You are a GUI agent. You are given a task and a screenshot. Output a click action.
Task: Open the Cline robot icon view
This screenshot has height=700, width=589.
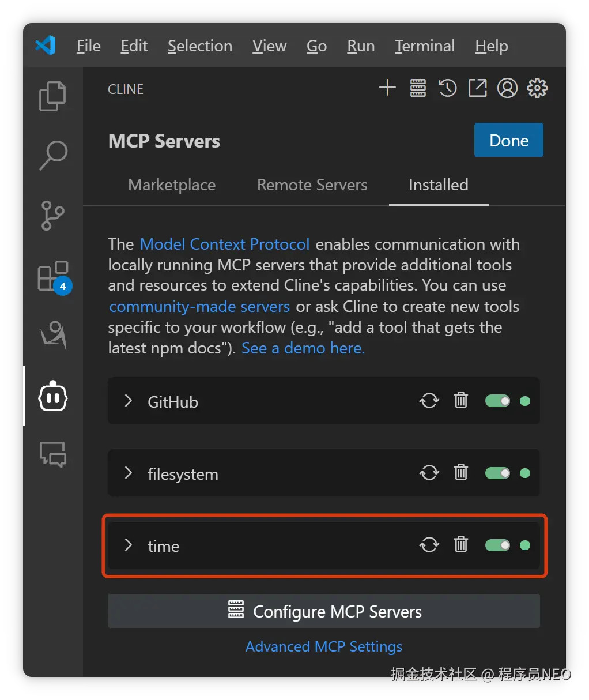pos(53,396)
